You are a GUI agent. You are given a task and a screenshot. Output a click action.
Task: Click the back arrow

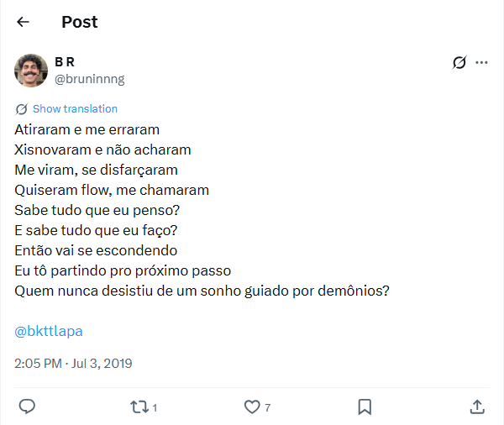point(23,22)
